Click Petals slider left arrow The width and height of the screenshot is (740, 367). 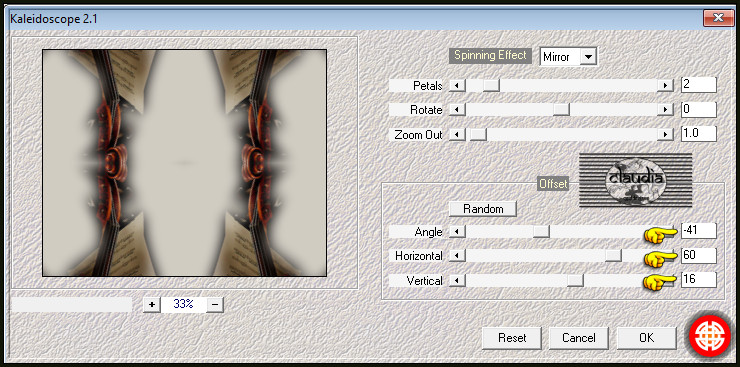[x=457, y=85]
